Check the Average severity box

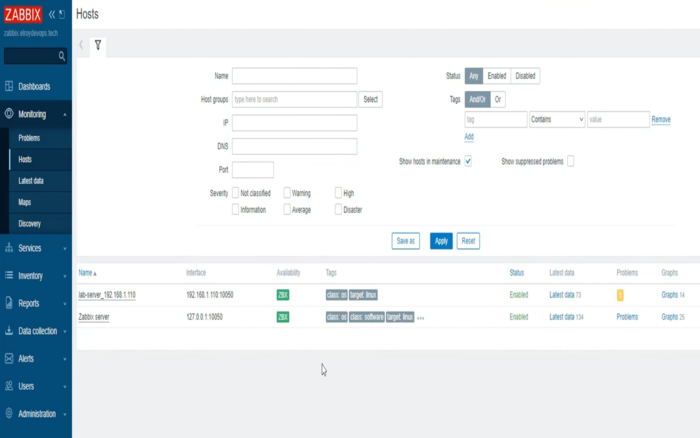pos(287,209)
